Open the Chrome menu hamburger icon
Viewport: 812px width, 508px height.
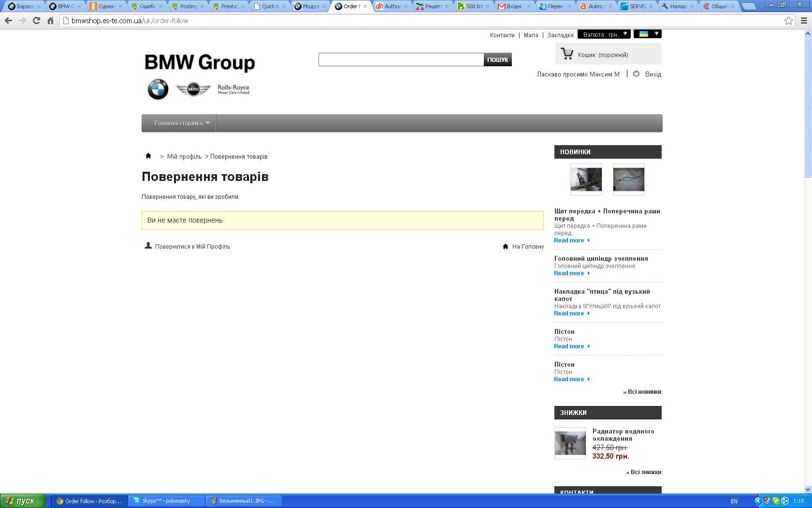pos(804,21)
